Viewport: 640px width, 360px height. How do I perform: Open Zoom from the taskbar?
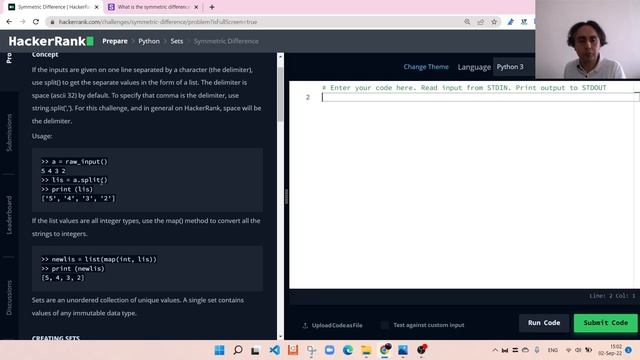[x=329, y=350]
